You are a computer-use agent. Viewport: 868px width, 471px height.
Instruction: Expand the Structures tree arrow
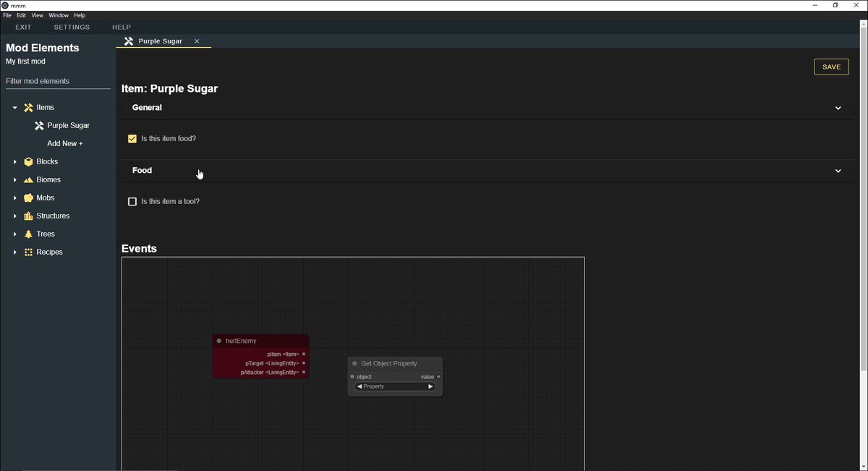coord(15,216)
